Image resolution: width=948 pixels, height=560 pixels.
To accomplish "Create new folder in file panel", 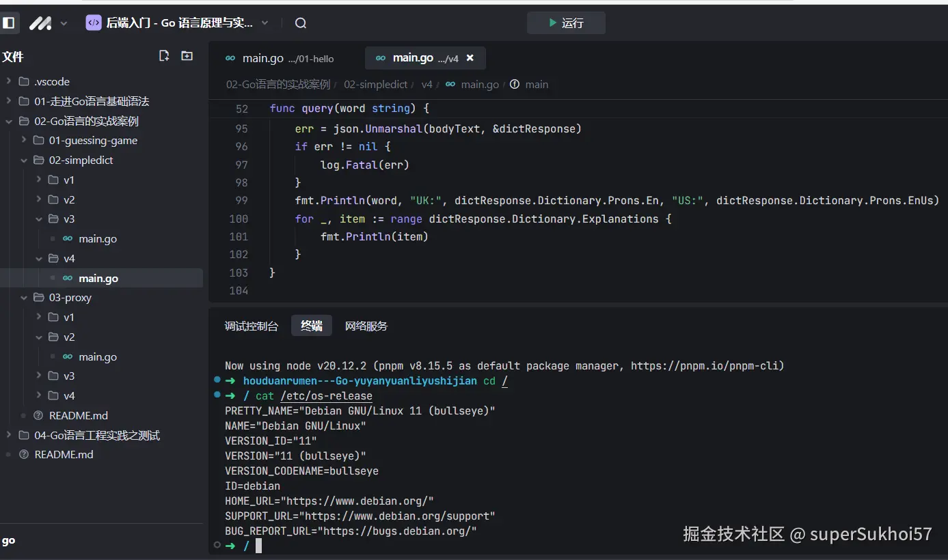I will (187, 56).
